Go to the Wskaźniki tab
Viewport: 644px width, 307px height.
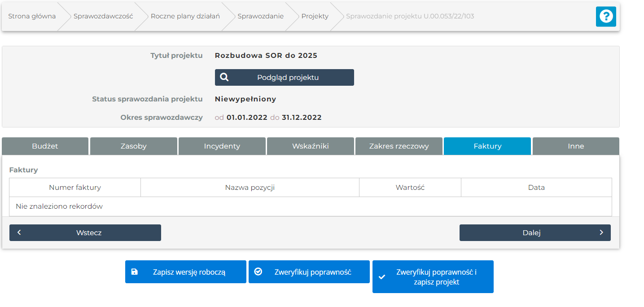point(310,146)
